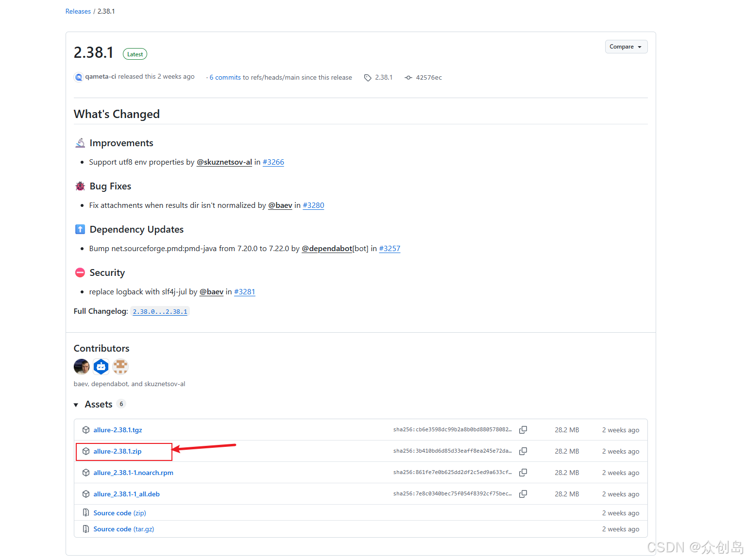Click package icon beside allure_2.38.1-1.noarch.rpm
The height and width of the screenshot is (560, 746).
coord(86,473)
